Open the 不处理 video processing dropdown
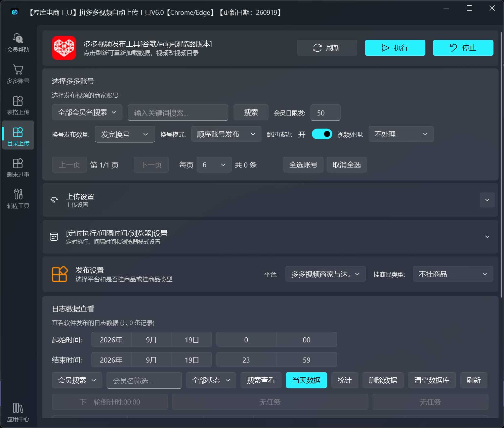Viewport: 504px width, 428px height. (401, 134)
